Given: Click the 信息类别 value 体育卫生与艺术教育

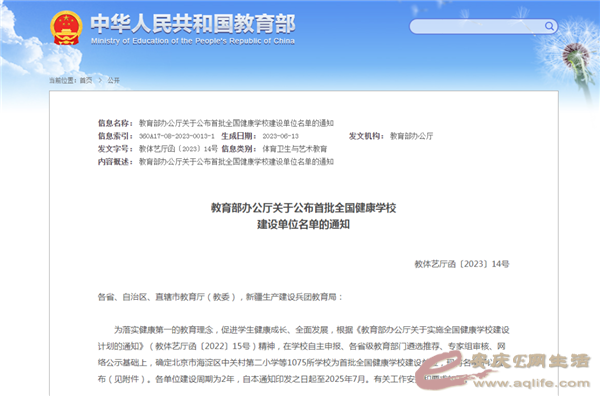Looking at the screenshot, I should pos(294,149).
